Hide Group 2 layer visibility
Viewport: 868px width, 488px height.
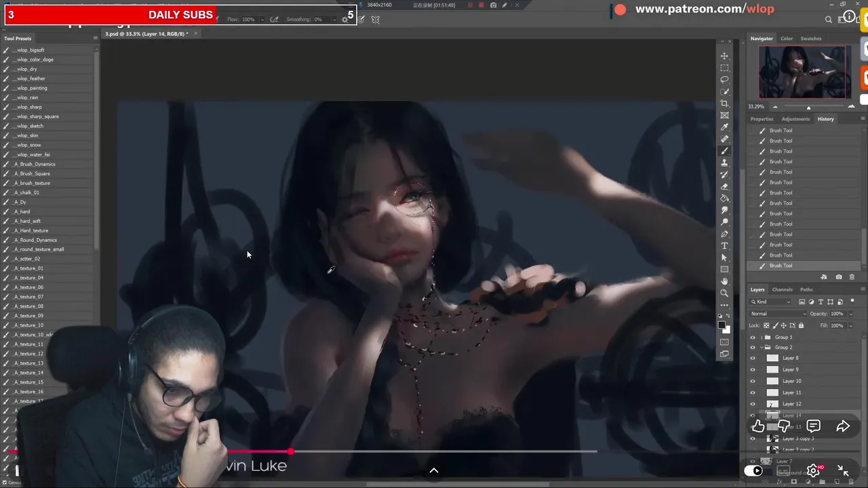click(x=752, y=348)
